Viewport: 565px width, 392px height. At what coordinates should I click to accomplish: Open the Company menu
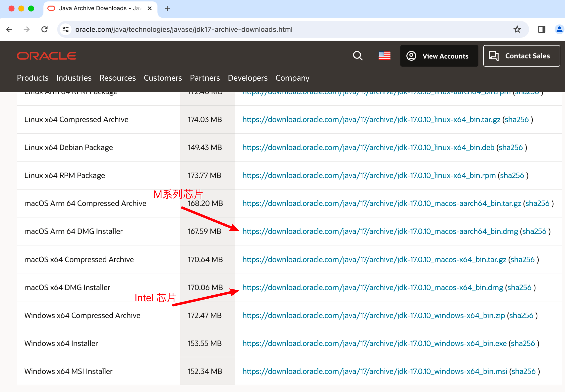click(x=292, y=78)
